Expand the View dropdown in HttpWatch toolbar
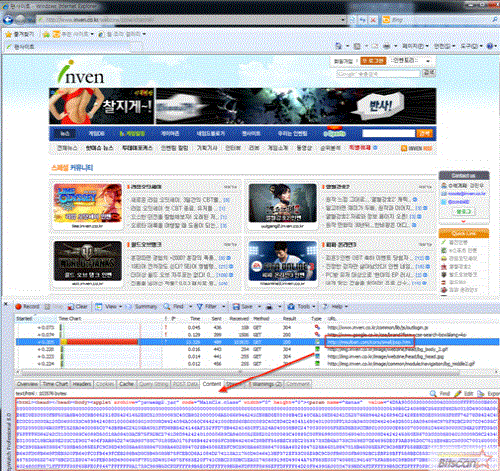The width and height of the screenshot is (500, 471). pos(120,307)
